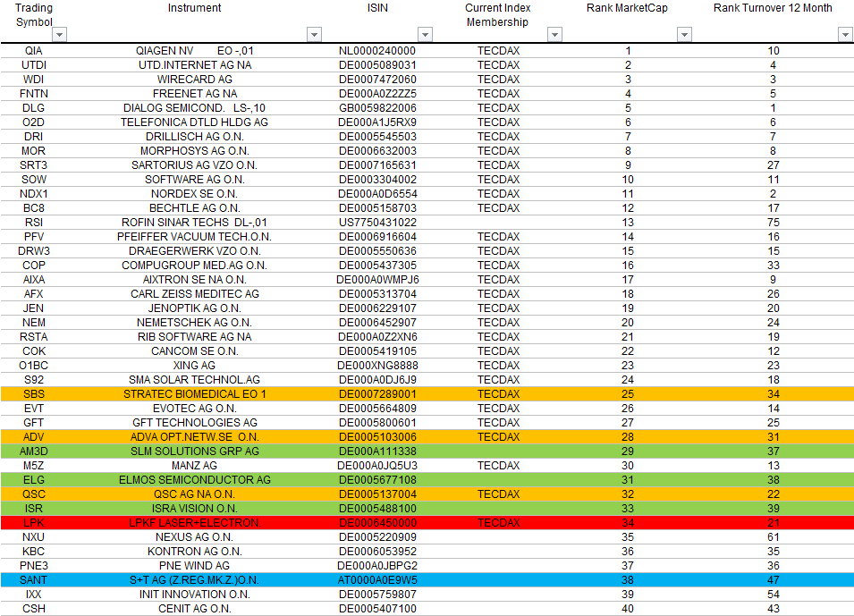Click the red LPKF LASER+ELECTRON. row
This screenshot has height=616, width=854.
(x=194, y=522)
